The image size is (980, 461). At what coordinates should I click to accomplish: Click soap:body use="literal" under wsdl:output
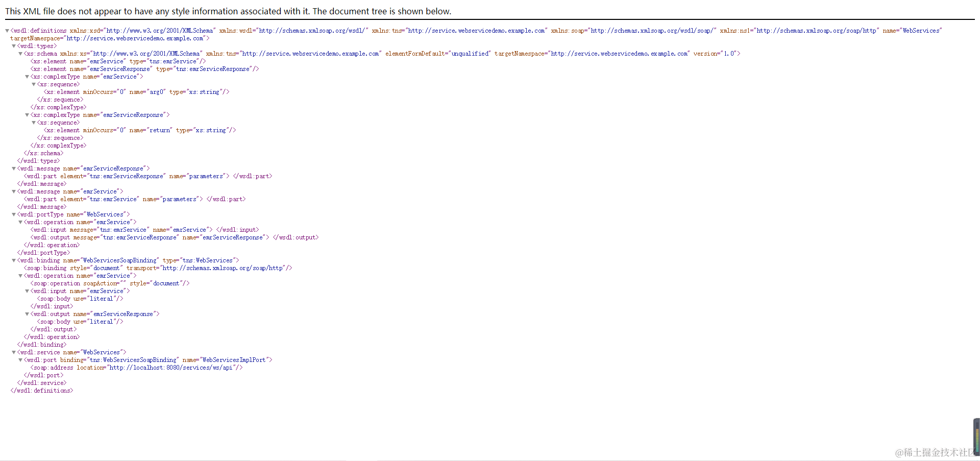pyautogui.click(x=80, y=322)
